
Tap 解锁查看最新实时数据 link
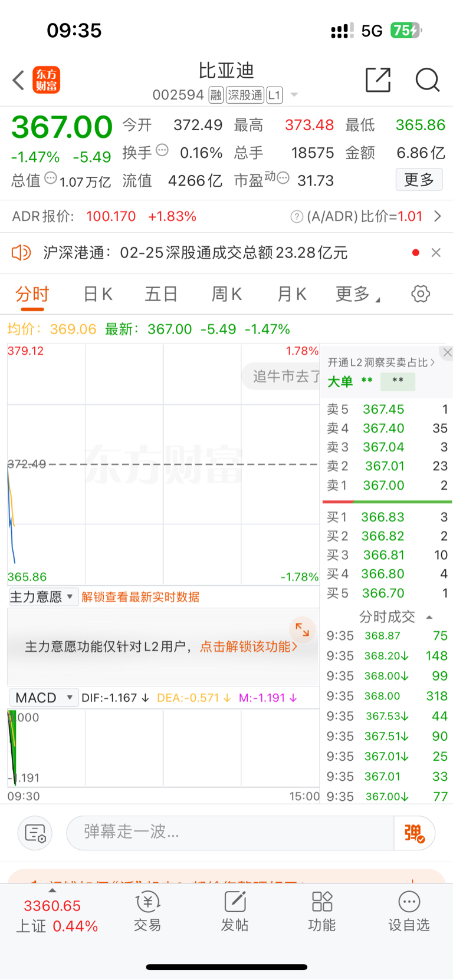140,597
